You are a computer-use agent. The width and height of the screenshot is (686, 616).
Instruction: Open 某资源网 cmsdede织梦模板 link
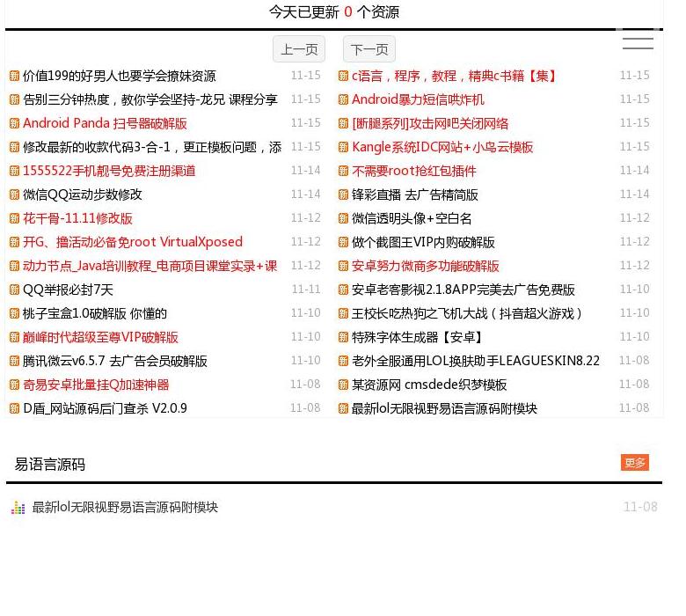tap(429, 385)
